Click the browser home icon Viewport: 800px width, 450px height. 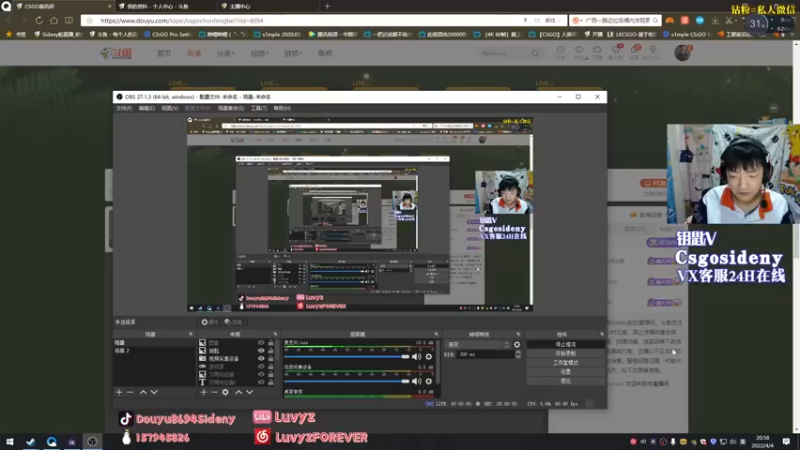pyautogui.click(x=54, y=20)
